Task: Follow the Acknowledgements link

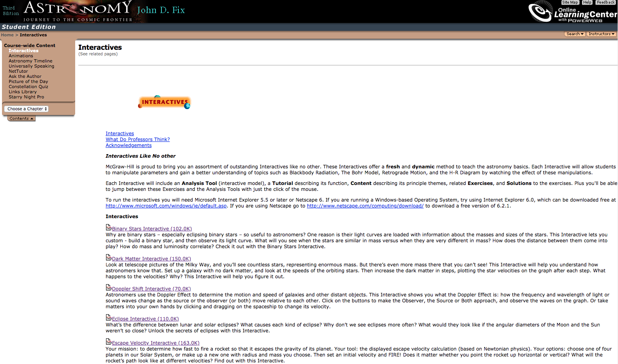Action: coord(129,145)
